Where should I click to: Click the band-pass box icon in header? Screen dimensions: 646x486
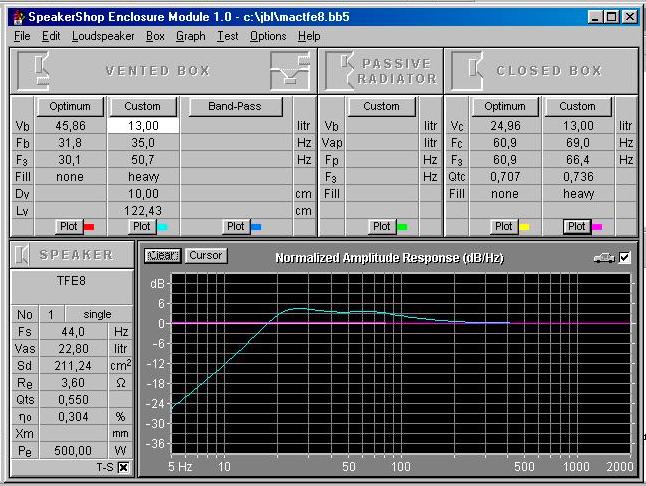(290, 70)
